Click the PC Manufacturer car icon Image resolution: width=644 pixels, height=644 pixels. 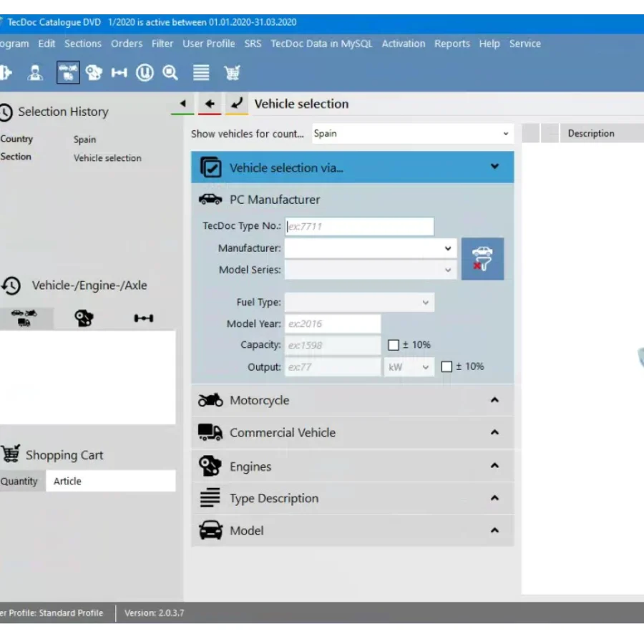(x=210, y=200)
